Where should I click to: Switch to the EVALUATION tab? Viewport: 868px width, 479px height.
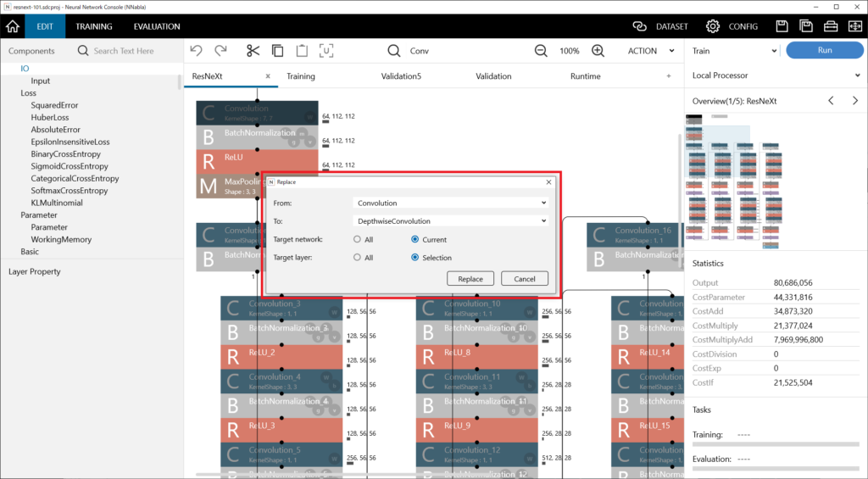click(x=157, y=26)
